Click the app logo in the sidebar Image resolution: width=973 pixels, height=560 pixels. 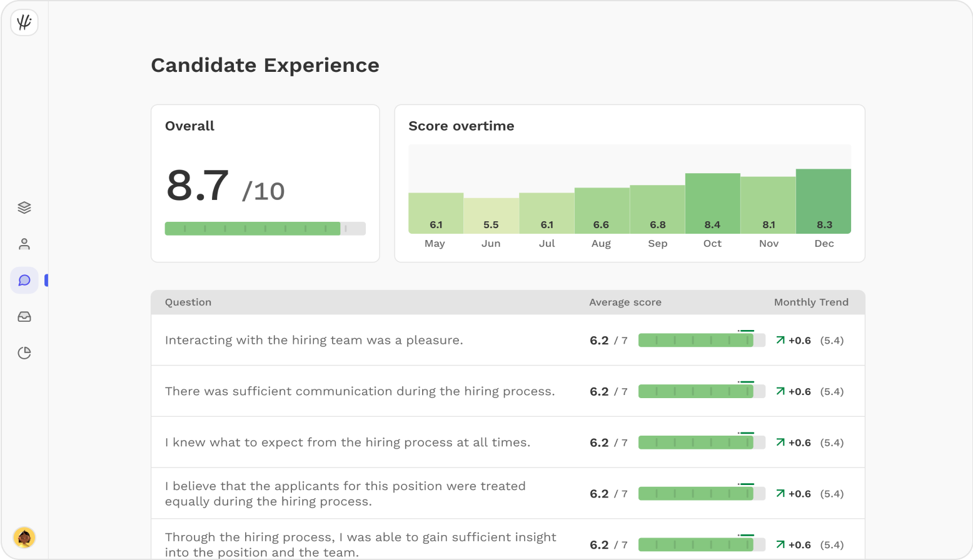(x=24, y=22)
